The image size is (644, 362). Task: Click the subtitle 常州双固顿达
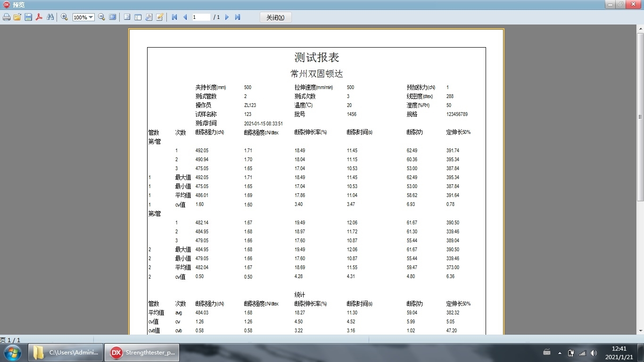point(317,74)
